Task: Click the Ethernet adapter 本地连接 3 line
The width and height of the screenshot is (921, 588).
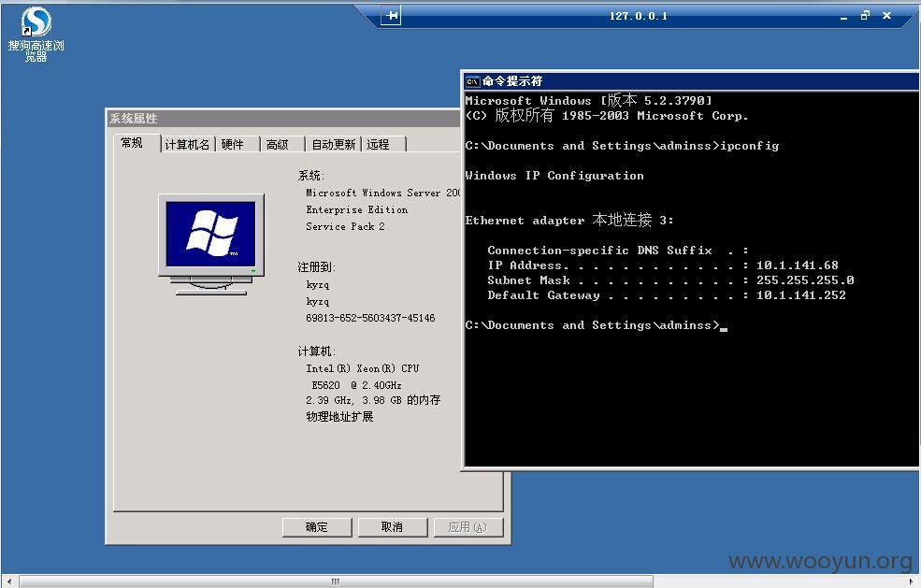Action: tap(569, 220)
